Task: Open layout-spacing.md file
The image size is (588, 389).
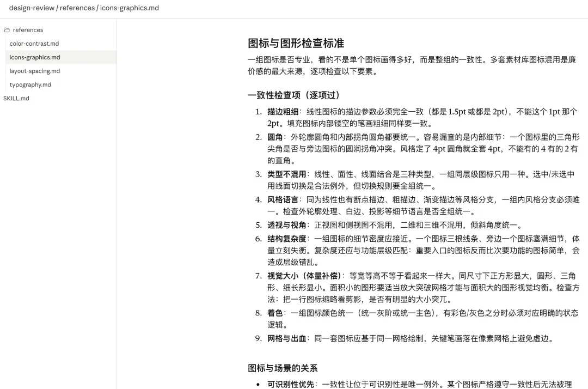Action: [34, 71]
